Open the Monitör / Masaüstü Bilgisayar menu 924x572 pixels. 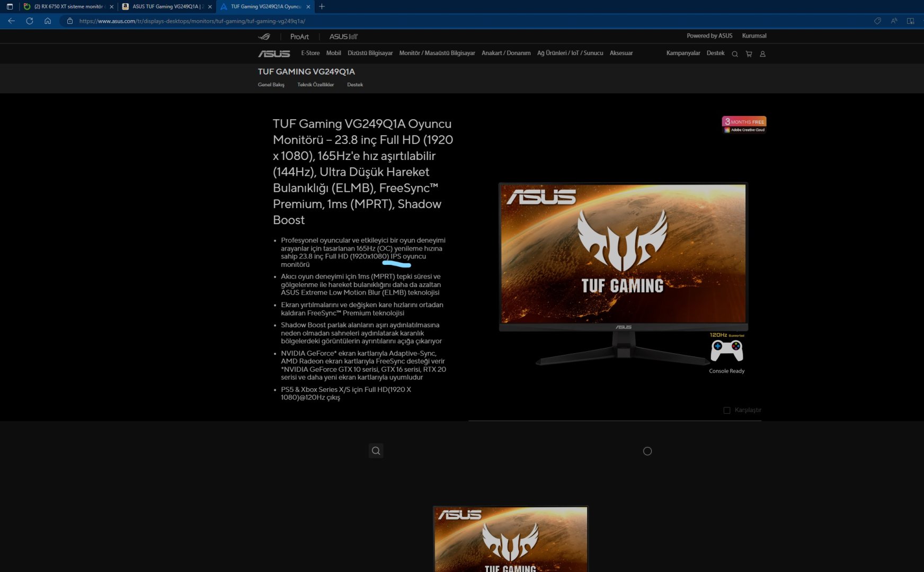coord(437,53)
